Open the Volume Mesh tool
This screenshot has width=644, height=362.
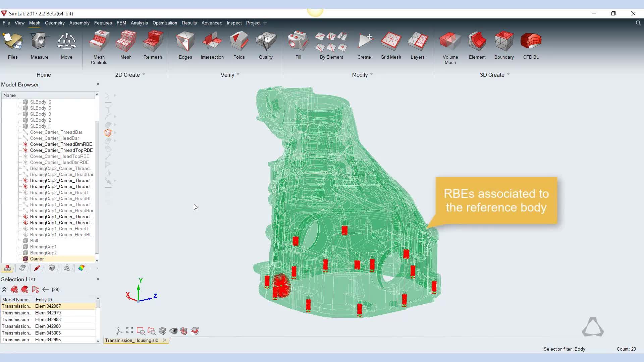click(x=450, y=47)
